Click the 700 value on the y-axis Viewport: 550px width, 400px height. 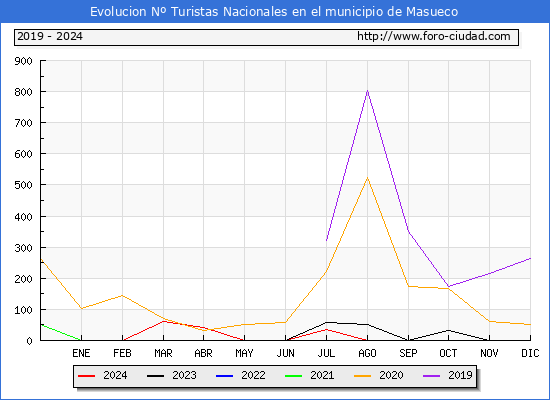23,123
